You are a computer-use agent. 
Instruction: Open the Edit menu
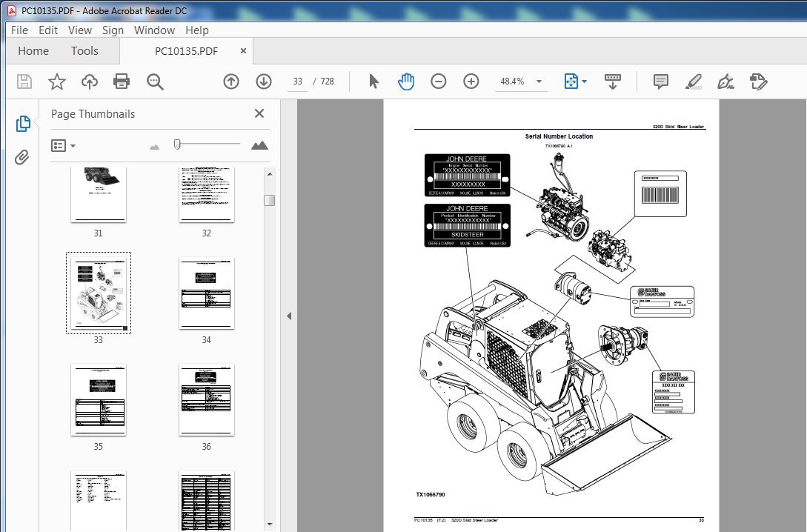(48, 30)
